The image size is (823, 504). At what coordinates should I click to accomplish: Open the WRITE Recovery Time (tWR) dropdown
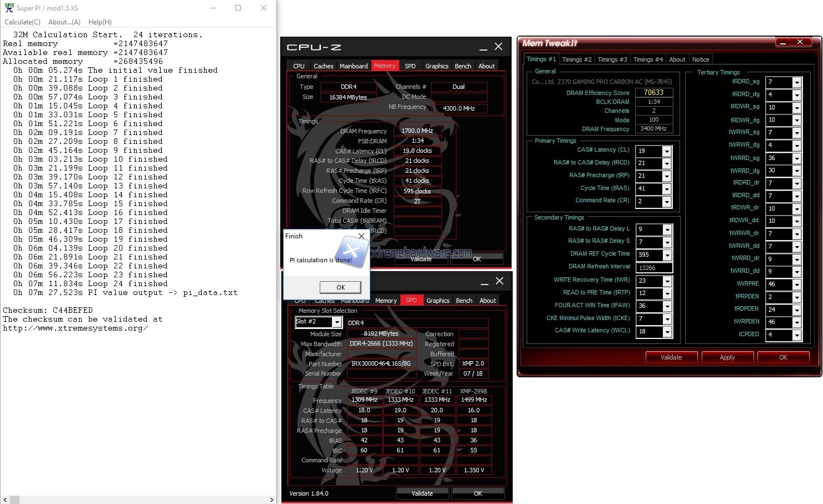coord(667,281)
